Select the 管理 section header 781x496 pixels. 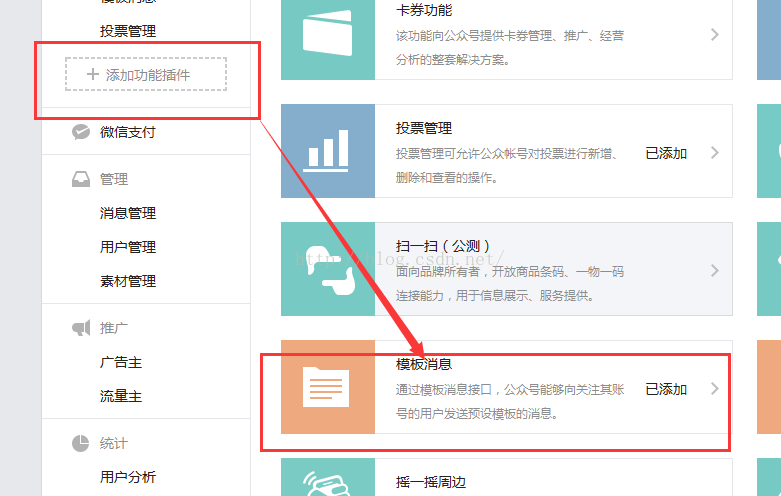click(114, 179)
